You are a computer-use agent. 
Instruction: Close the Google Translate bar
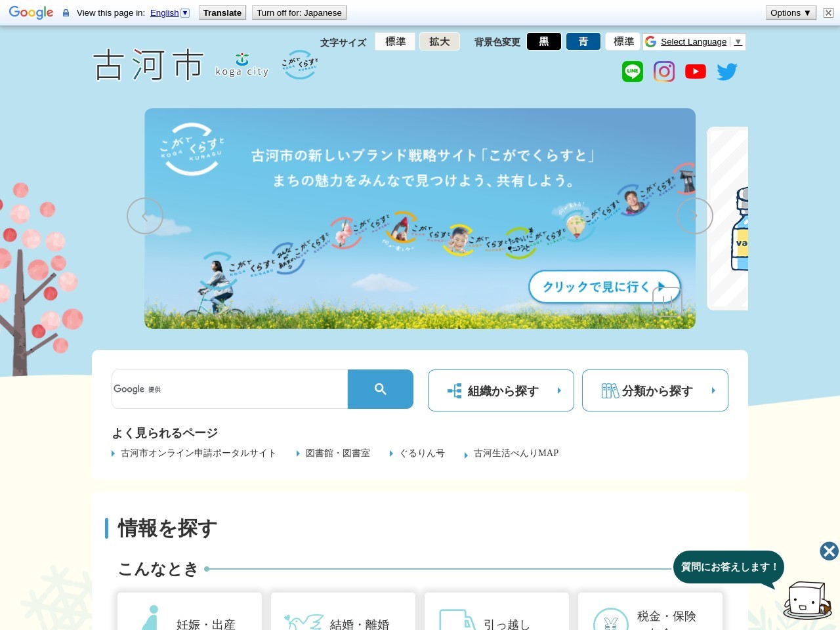pos(828,12)
